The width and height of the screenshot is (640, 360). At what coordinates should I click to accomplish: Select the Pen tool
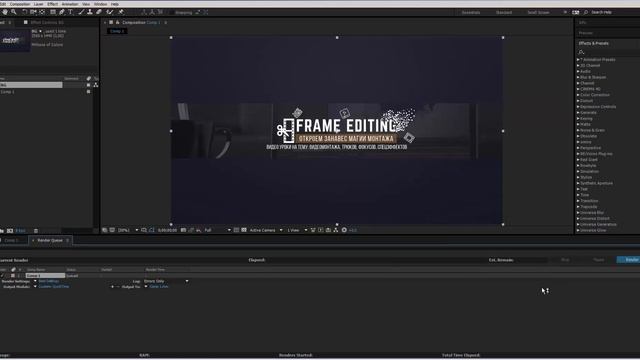click(62, 12)
